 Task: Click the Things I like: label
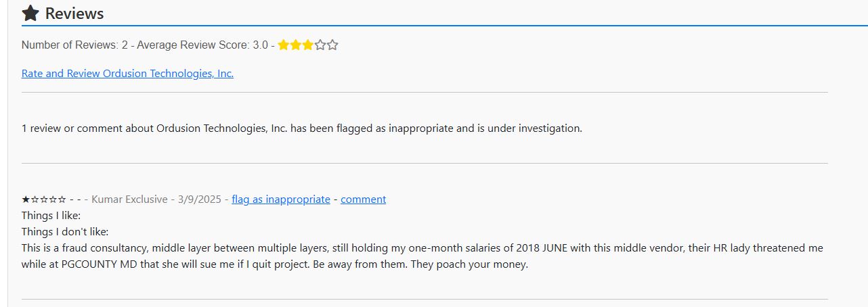tap(51, 215)
